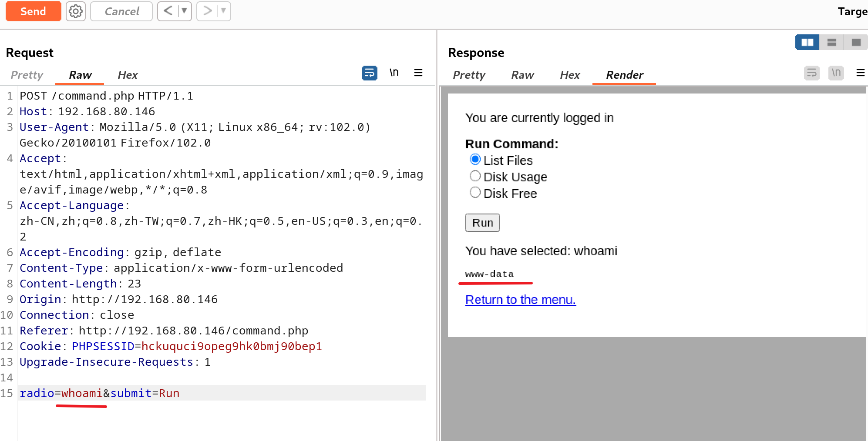Screen dimensions: 868x441
Task: Click the Cookie PHPSESSID value
Action: 232,346
